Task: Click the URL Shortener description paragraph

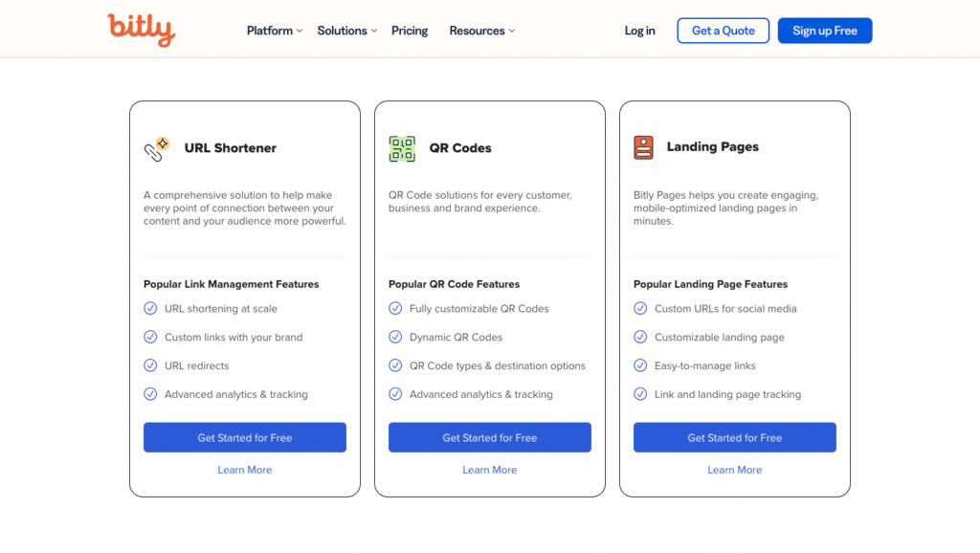Action: point(245,208)
